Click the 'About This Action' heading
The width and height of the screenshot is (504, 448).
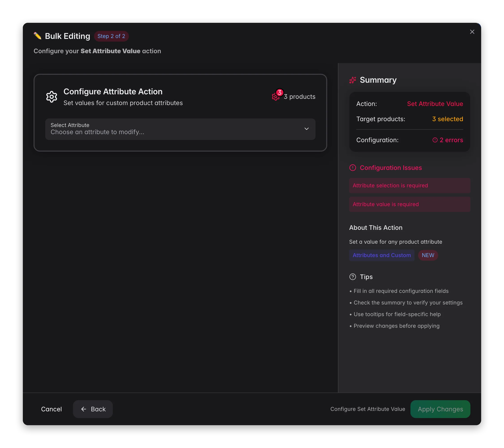pos(376,228)
